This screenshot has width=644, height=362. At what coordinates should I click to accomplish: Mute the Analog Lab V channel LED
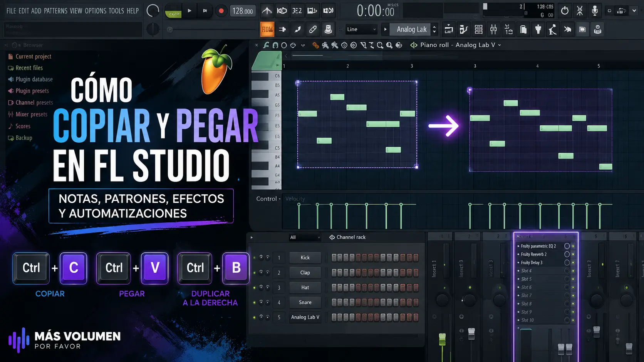254,317
